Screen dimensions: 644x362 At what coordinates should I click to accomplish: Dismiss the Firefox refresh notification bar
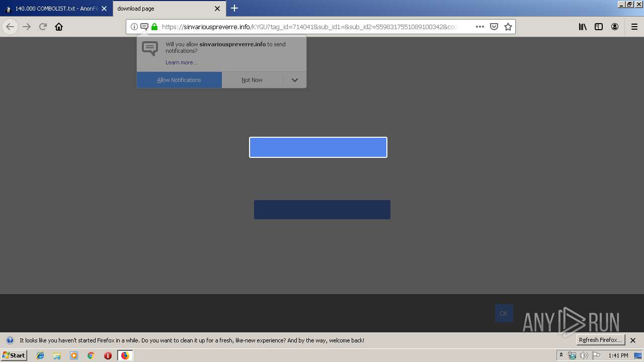(x=633, y=340)
